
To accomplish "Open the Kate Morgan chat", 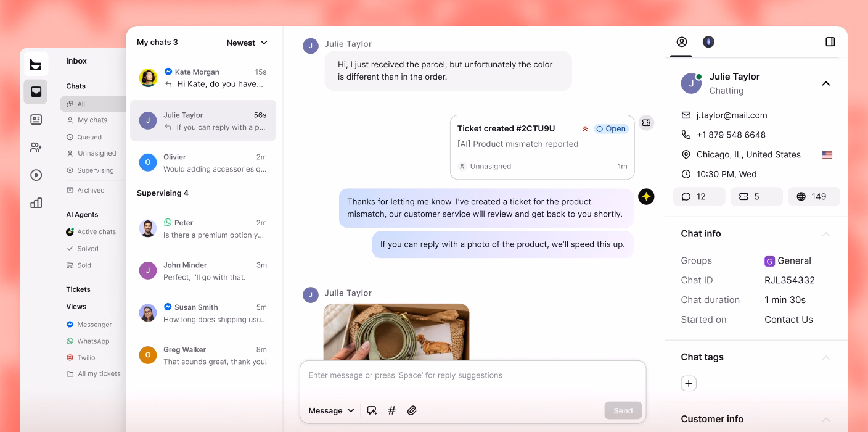I will tap(203, 78).
